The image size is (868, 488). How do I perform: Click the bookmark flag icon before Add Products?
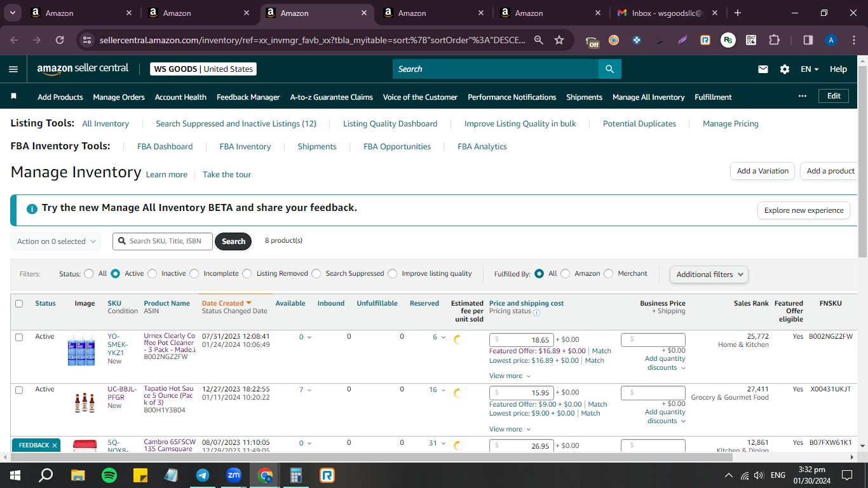[14, 97]
